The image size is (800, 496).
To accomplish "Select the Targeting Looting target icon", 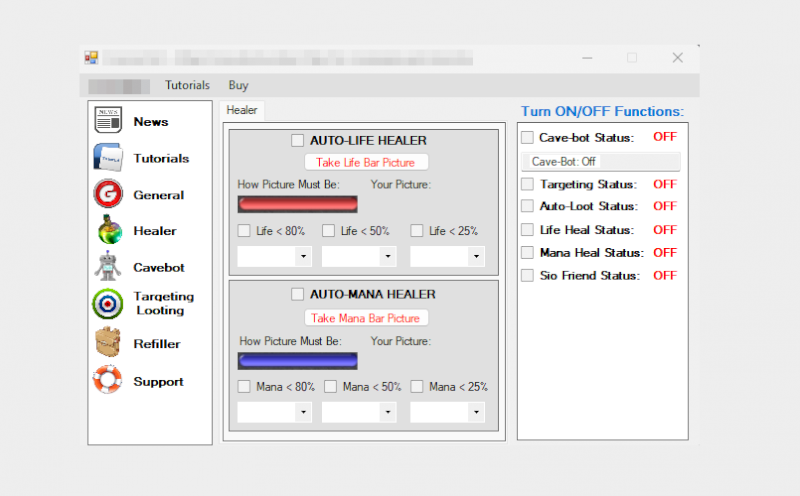I will click(x=108, y=303).
